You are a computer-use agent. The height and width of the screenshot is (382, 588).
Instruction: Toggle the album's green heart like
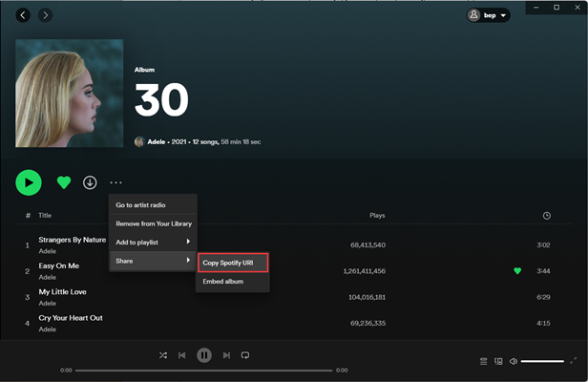[64, 182]
